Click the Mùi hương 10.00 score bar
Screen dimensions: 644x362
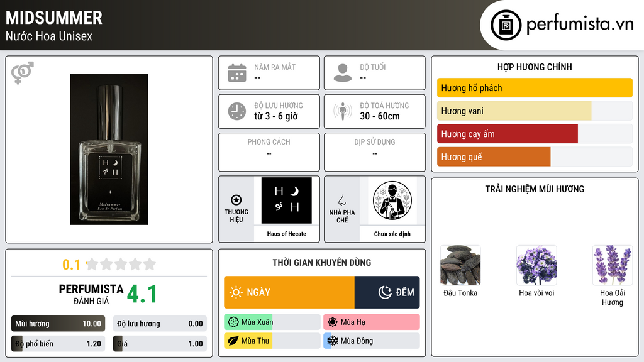coord(58,324)
